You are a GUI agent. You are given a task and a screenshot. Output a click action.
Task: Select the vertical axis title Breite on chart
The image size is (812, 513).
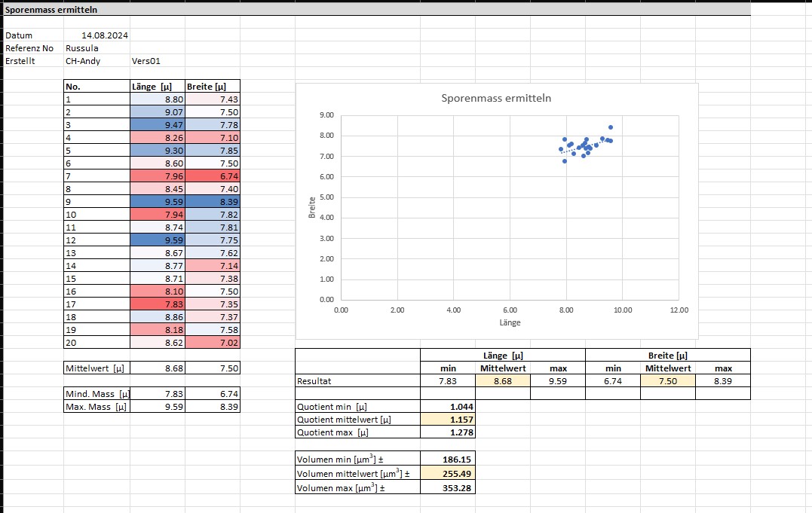point(311,207)
